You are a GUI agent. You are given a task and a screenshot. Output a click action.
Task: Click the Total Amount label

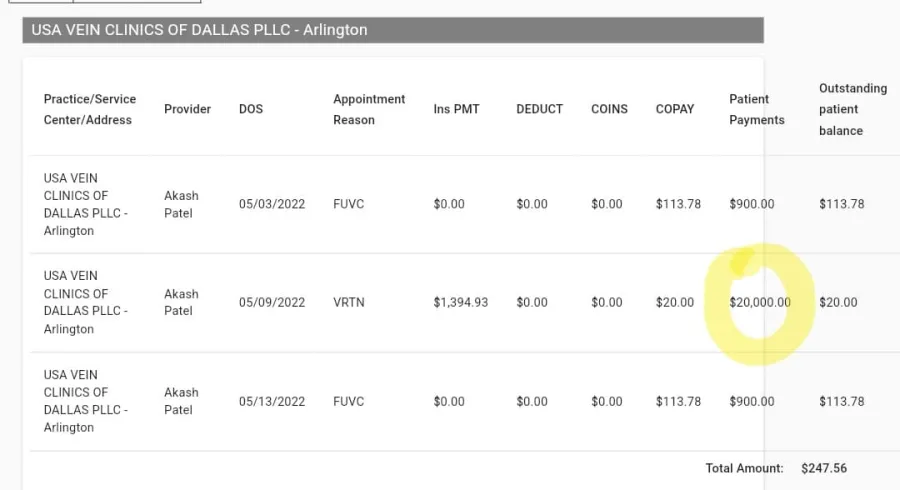tap(741, 468)
